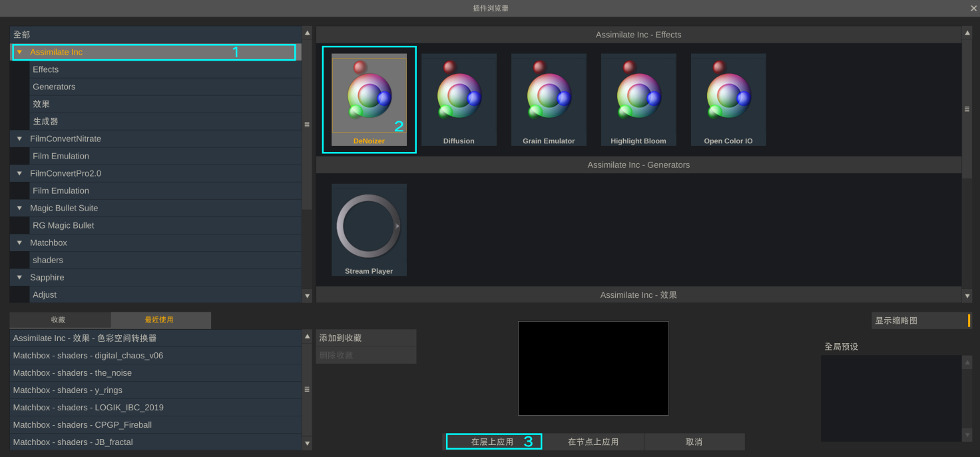Screen dimensions: 980x457
Task: Click recent list scroll-up arrow
Action: pos(307,336)
